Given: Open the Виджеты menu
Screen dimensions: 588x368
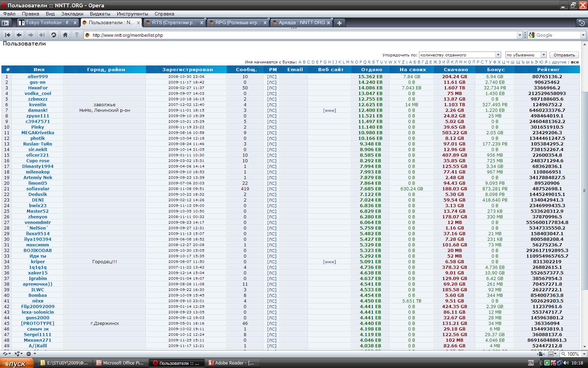Looking at the screenshot, I should 100,14.
